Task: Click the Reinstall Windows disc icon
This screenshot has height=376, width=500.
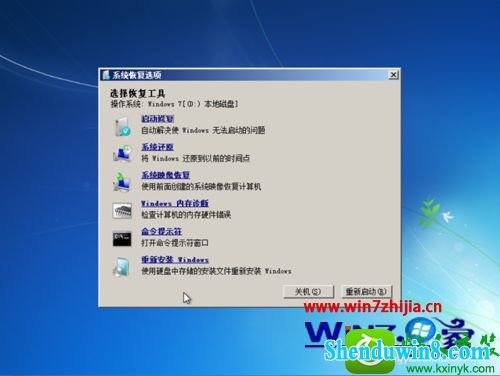Action: coord(122,267)
